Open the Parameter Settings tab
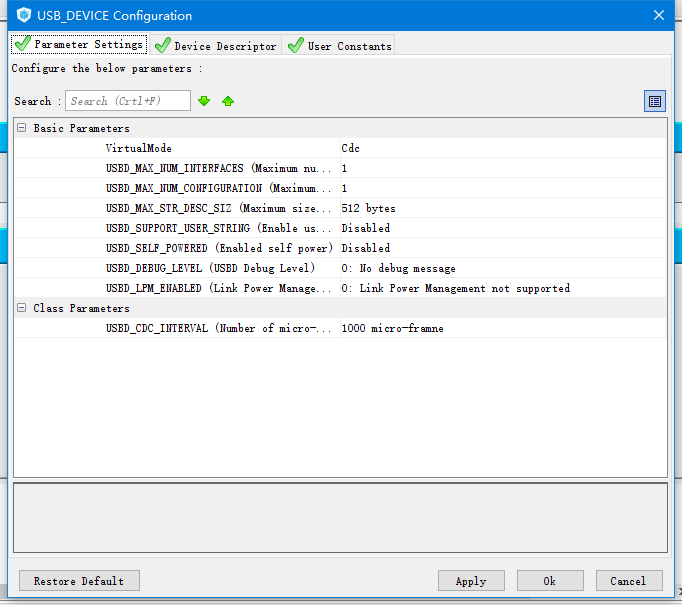682x605 pixels. tap(79, 44)
